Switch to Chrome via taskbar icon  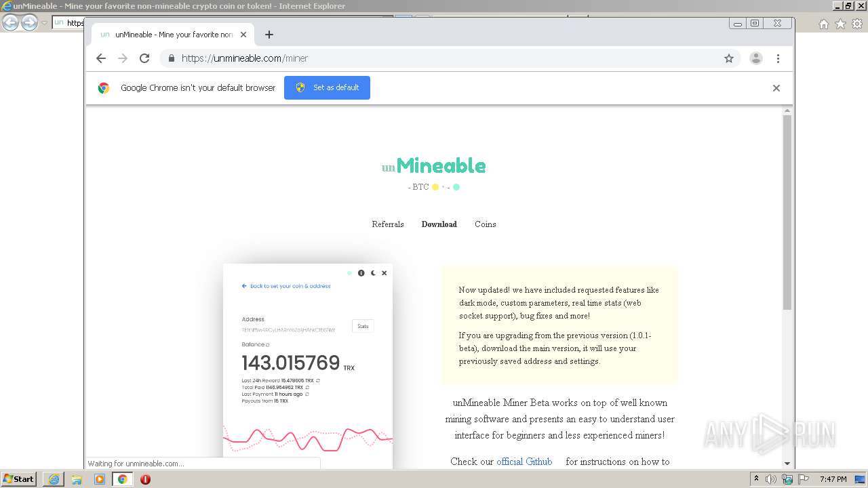pos(123,479)
